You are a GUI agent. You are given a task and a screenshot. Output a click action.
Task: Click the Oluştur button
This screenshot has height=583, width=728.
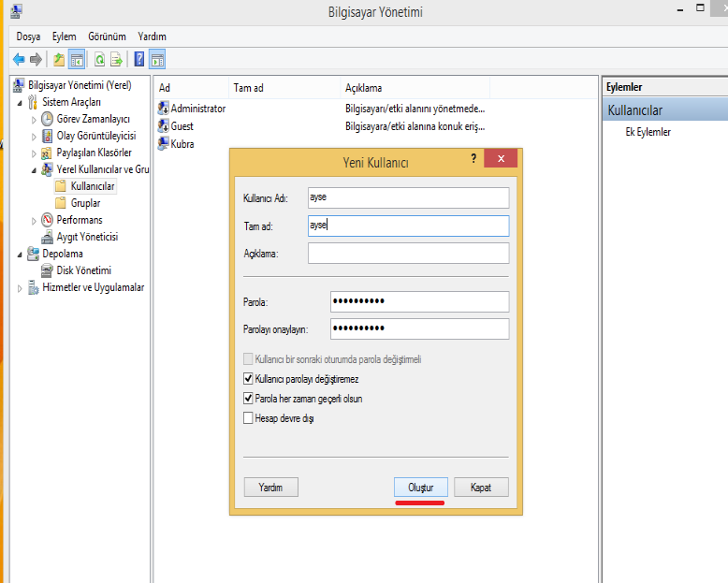point(421,488)
